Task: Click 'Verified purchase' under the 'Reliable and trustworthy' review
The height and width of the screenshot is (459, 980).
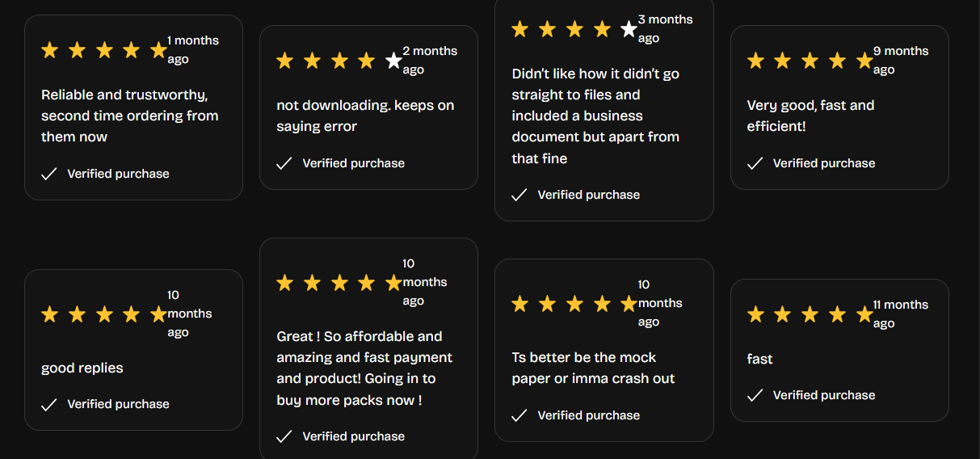Action: (118, 174)
